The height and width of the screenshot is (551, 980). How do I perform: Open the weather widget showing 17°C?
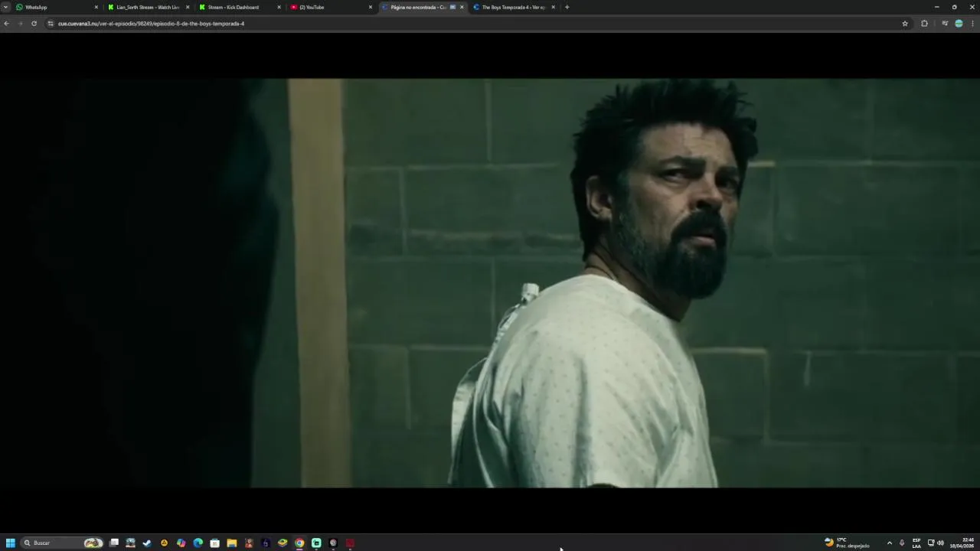tap(847, 543)
